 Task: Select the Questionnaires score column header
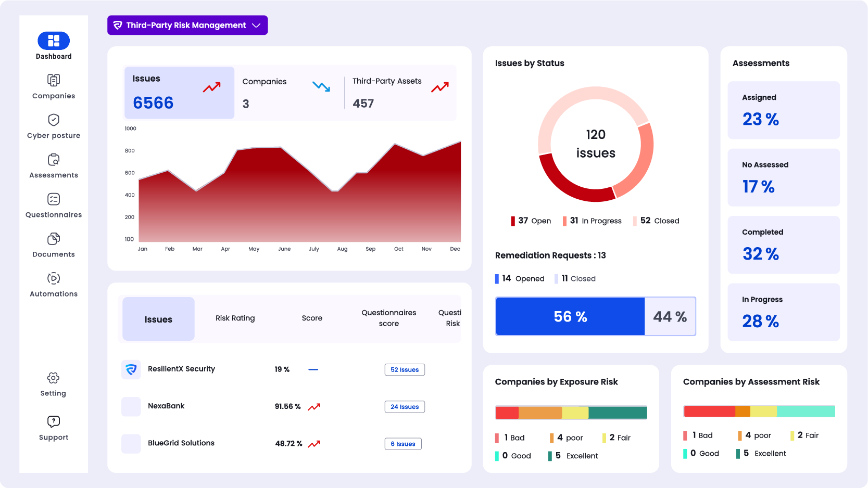pos(389,318)
